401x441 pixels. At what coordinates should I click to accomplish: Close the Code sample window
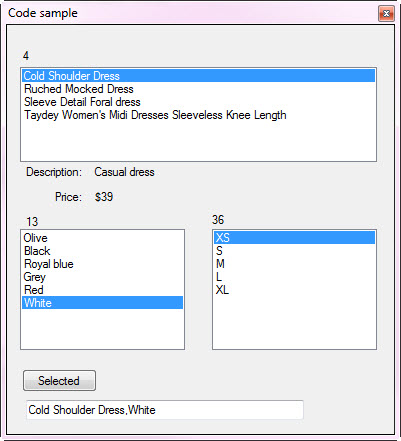386,14
